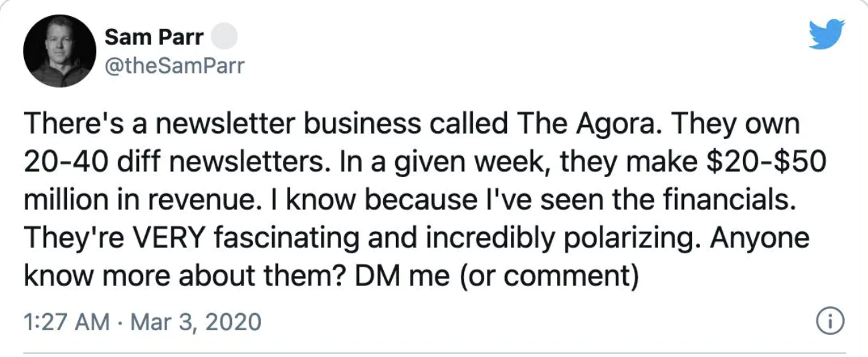
Task: Open Sam Parr's profile picture
Action: 60,51
